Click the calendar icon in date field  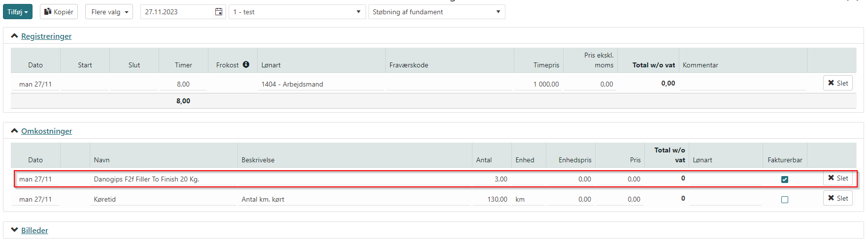pyautogui.click(x=219, y=12)
